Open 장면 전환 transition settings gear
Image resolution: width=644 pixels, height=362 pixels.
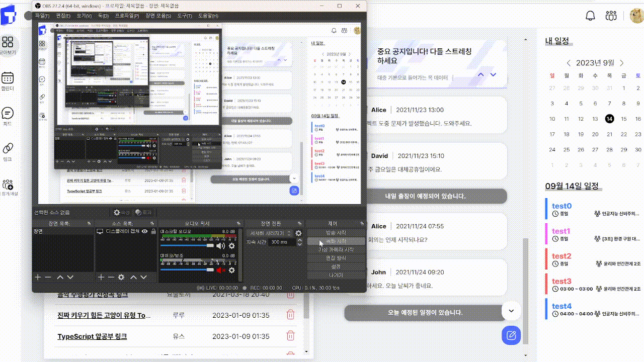[298, 233]
